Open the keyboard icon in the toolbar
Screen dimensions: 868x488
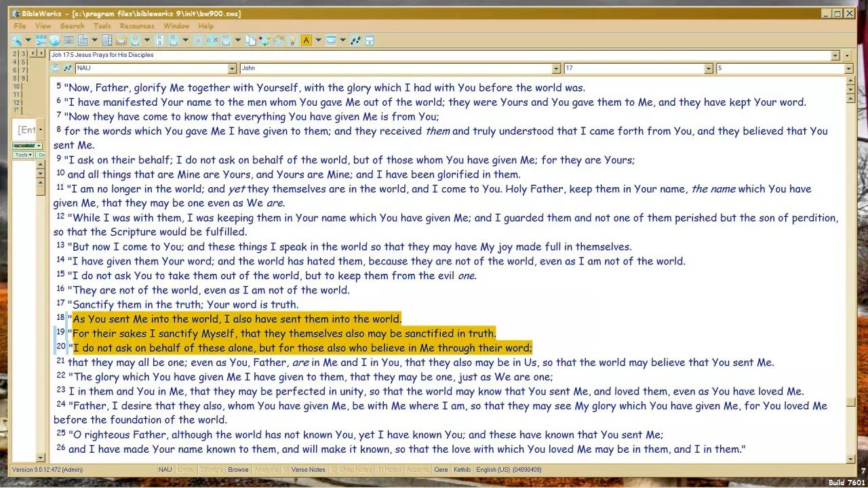point(68,40)
